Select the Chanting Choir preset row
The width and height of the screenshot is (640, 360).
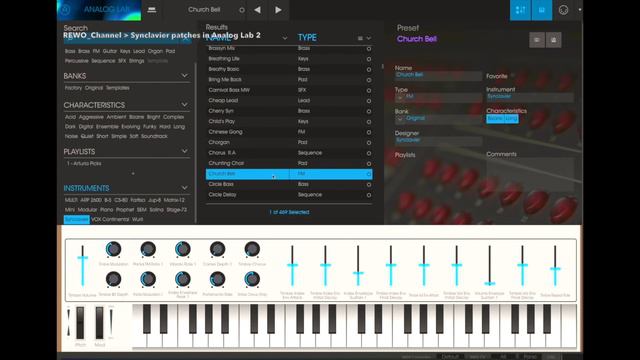click(x=289, y=163)
